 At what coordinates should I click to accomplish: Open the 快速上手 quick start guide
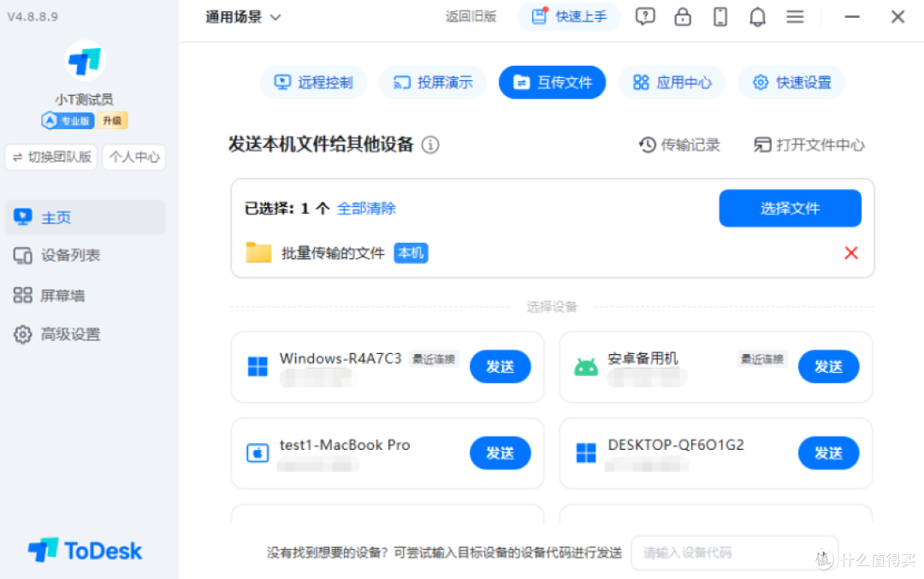569,16
